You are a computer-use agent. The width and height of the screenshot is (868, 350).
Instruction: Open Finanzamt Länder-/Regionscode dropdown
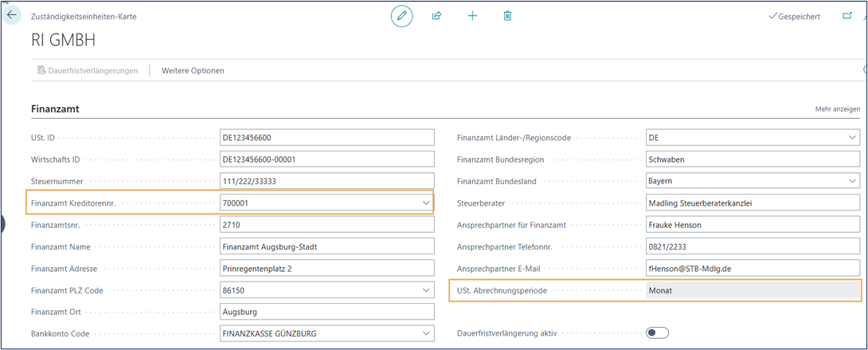coord(852,138)
